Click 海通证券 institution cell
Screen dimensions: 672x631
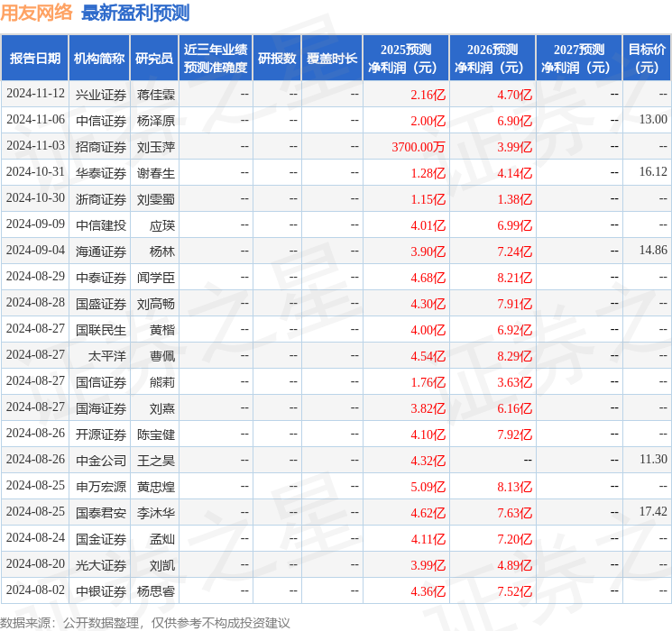[101, 251]
